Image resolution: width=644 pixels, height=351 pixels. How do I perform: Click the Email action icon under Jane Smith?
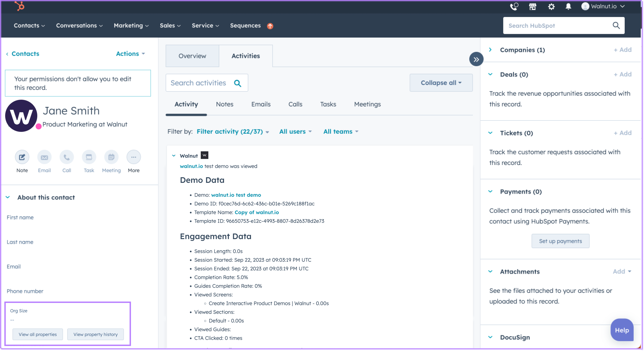coord(44,157)
